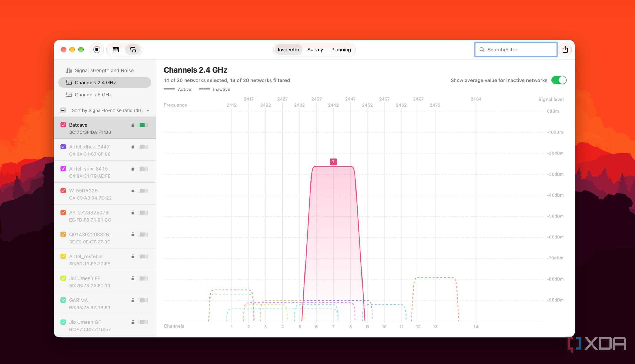This screenshot has height=364, width=635.
Task: Click the search magnifier icon
Action: click(482, 49)
